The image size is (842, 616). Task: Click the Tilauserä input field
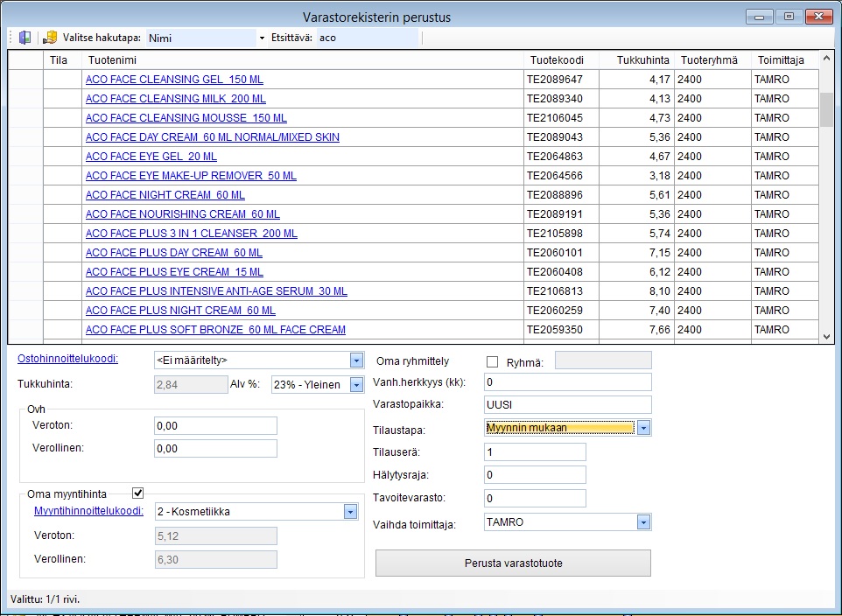point(535,452)
